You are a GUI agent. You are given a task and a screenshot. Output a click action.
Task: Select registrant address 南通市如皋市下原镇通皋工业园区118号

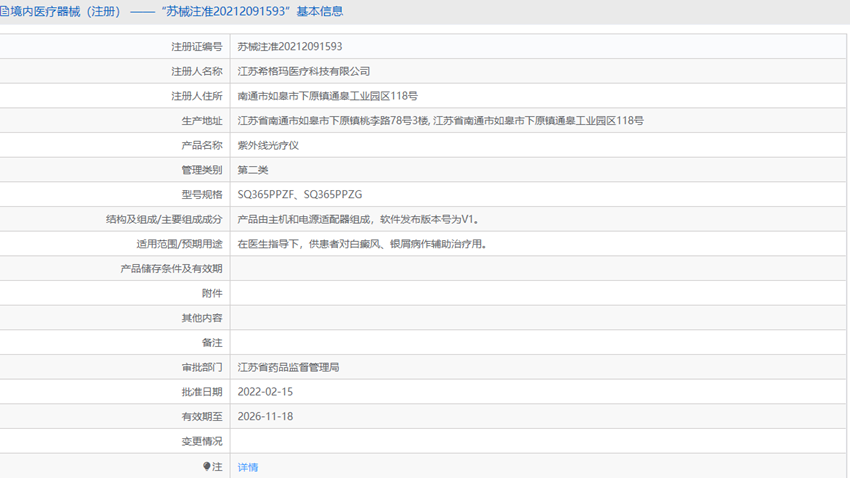tap(327, 96)
